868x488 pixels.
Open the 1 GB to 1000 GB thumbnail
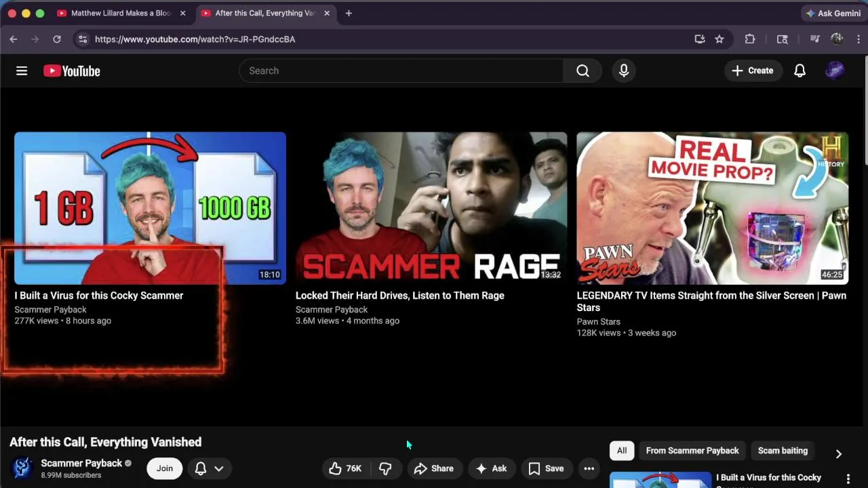(x=150, y=208)
